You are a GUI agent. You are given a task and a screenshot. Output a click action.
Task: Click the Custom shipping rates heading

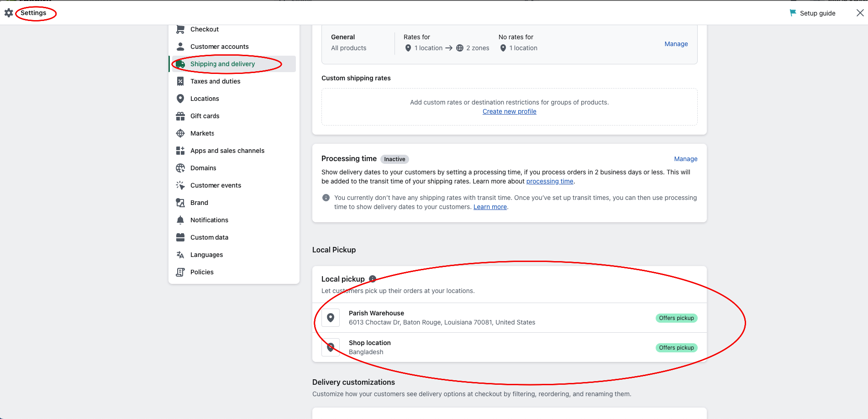coord(356,78)
